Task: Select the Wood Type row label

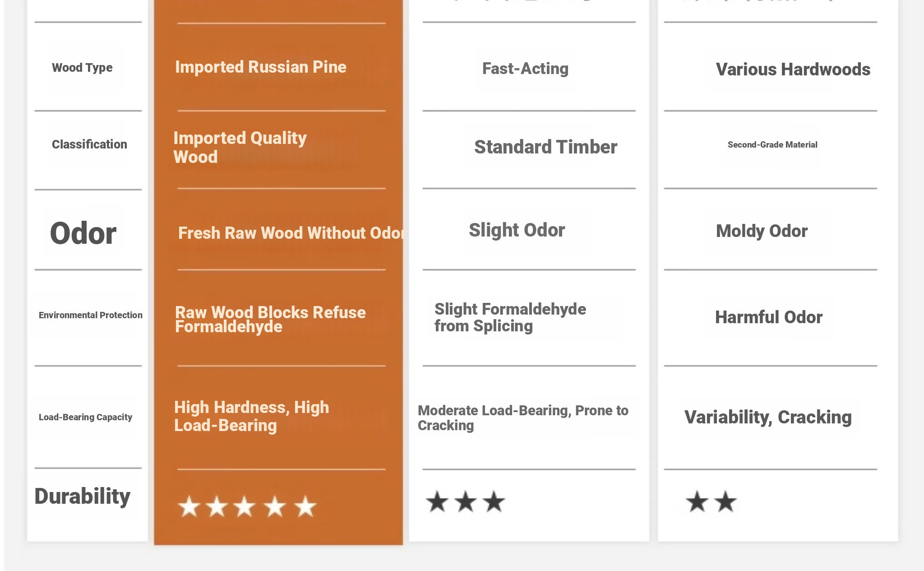Action: tap(82, 68)
